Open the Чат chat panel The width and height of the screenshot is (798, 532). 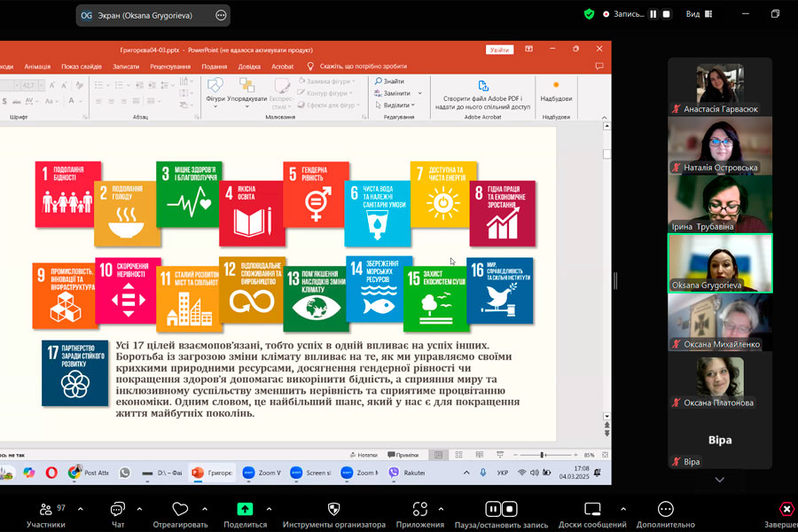(x=118, y=510)
